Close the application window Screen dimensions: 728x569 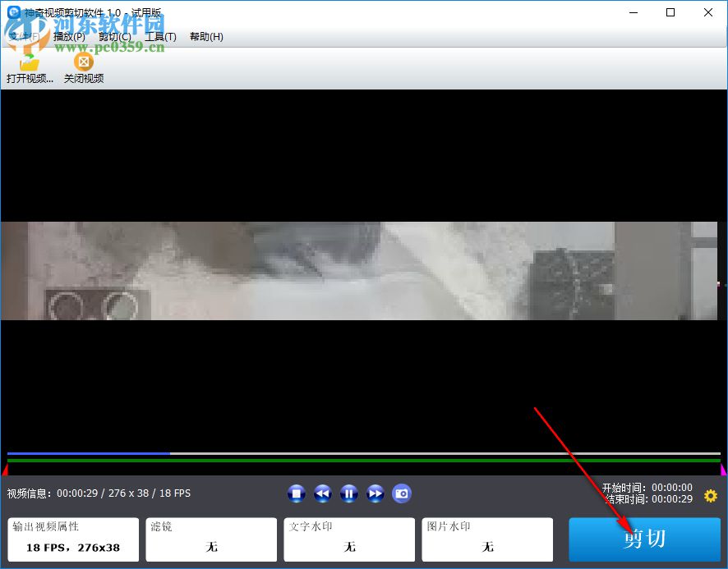pyautogui.click(x=708, y=12)
